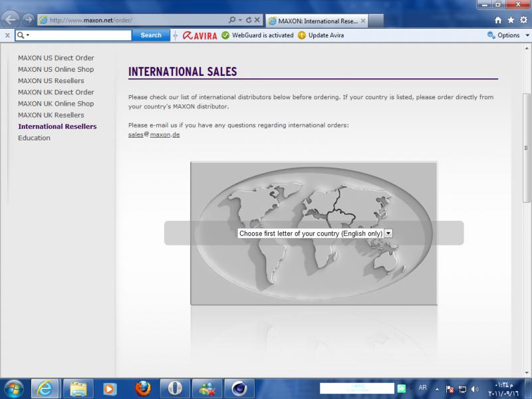Open MAXON US Resellers link

click(51, 80)
